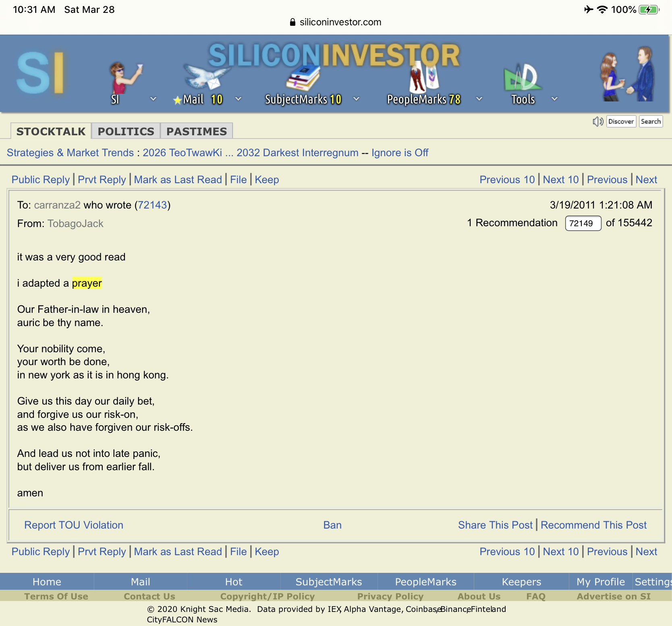Click top Mark as Last Read

(178, 180)
